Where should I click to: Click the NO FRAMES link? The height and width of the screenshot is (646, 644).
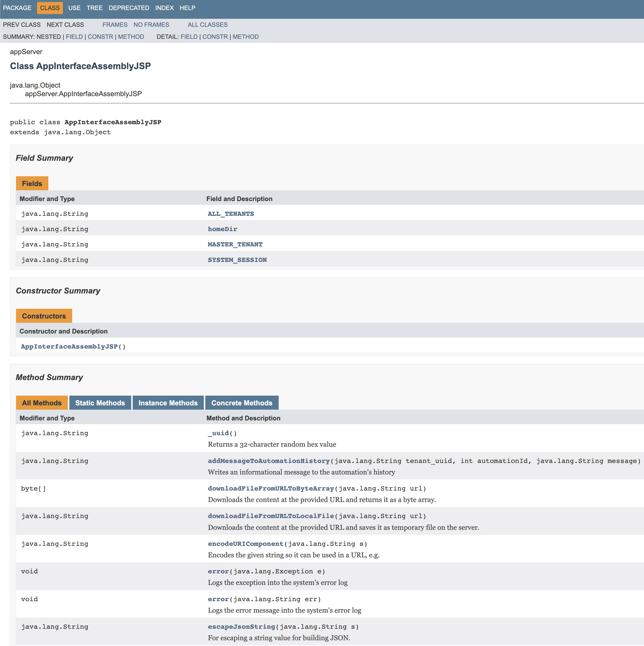[151, 25]
